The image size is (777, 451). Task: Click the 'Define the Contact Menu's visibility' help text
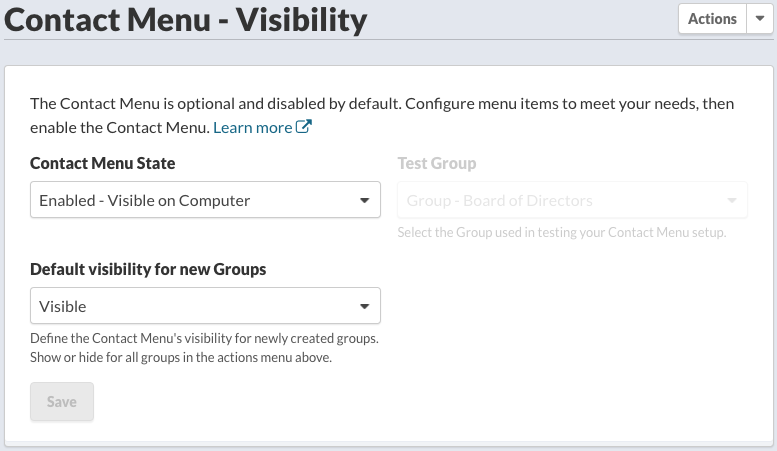(204, 338)
